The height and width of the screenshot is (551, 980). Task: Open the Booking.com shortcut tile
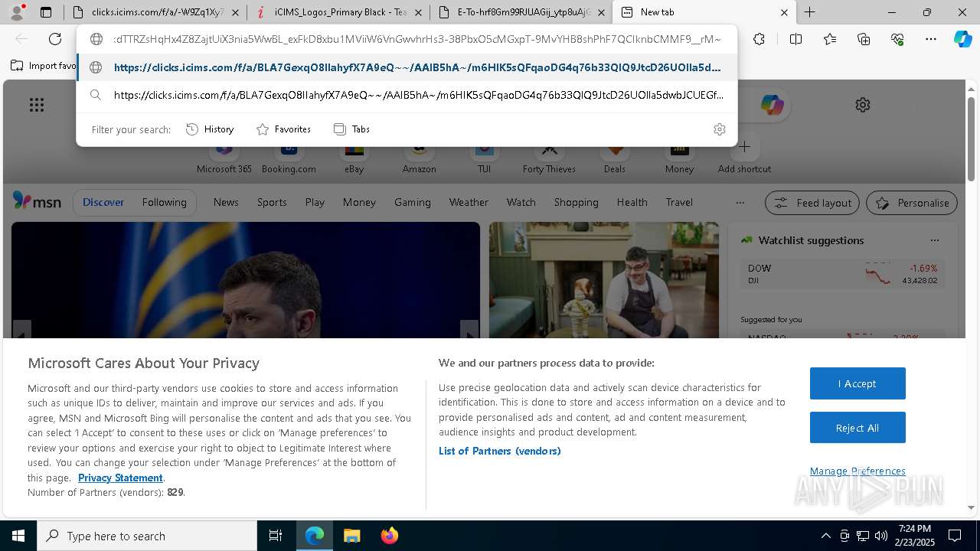[289, 158]
